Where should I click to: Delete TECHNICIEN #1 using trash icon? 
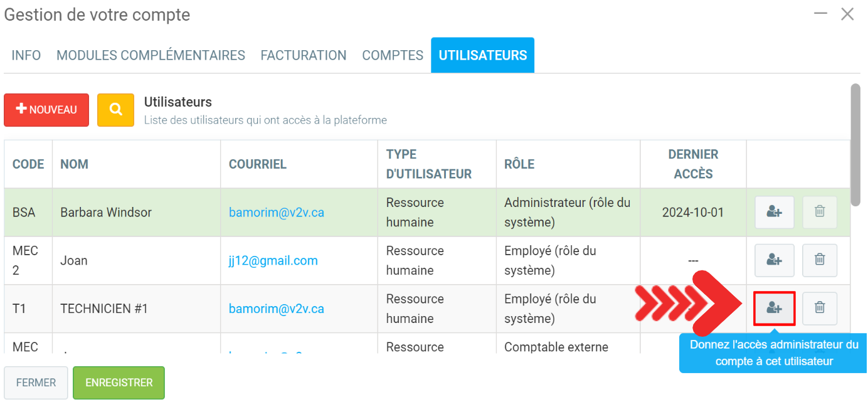click(x=819, y=308)
